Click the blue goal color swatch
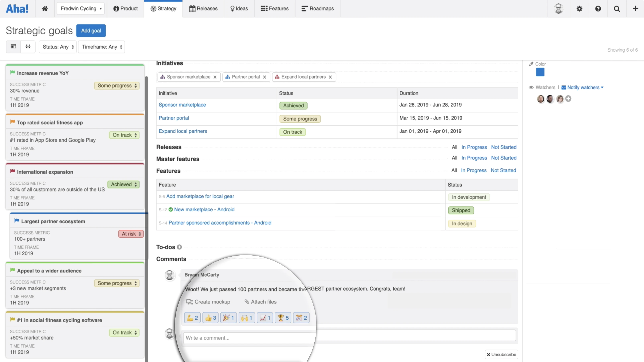This screenshot has width=644, height=362. tap(540, 72)
